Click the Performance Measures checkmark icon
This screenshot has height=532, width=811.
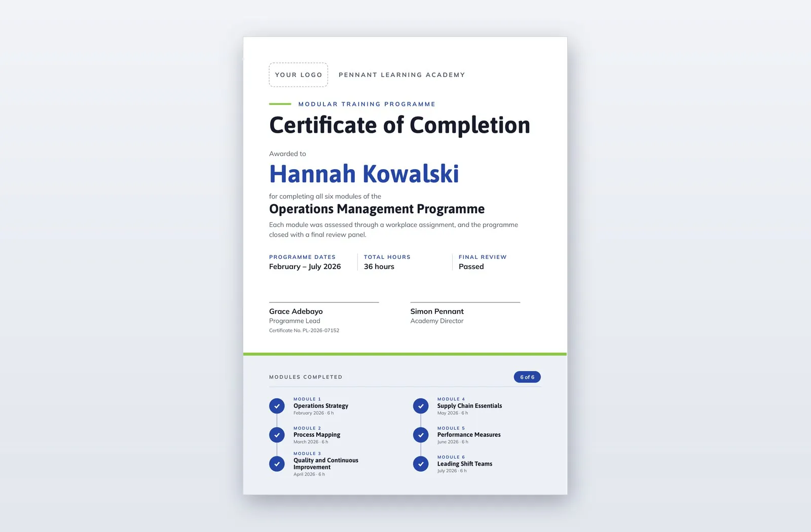421,435
